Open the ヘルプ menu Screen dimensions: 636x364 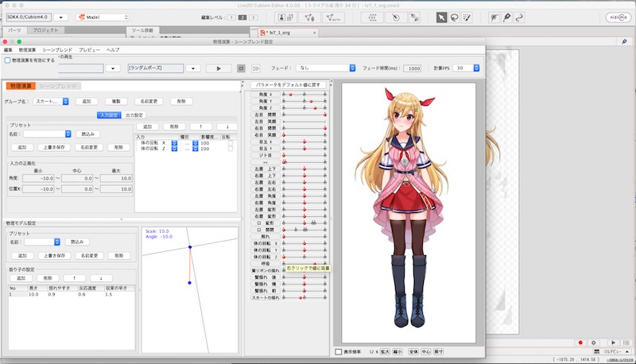click(113, 50)
